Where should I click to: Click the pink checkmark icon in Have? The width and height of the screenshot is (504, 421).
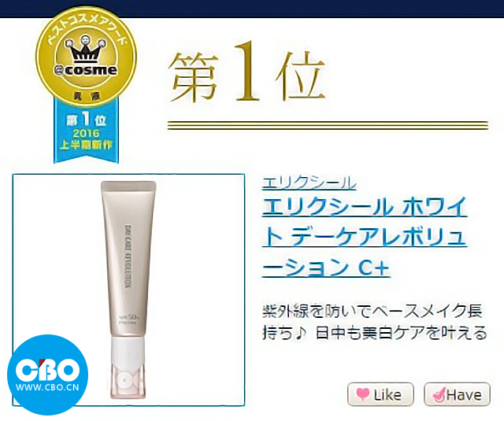coord(439,394)
